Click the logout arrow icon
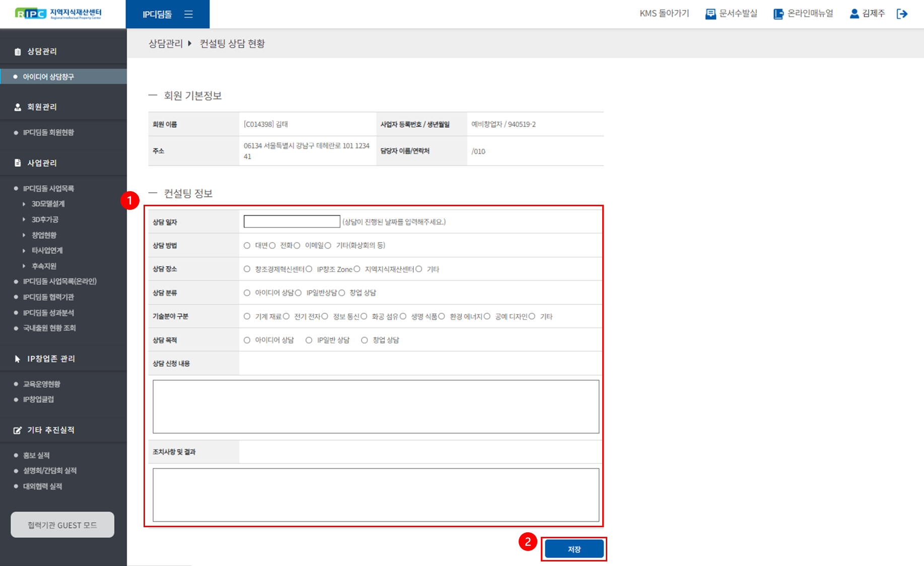Screen dimensions: 924x566 click(x=902, y=14)
